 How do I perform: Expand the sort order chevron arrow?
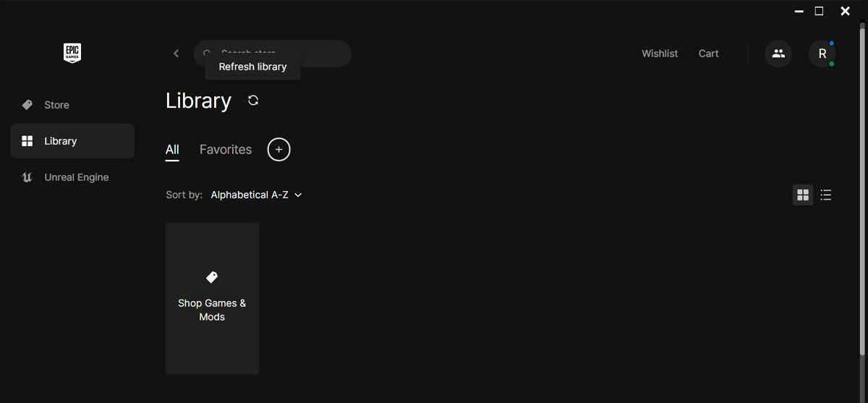coord(298,195)
